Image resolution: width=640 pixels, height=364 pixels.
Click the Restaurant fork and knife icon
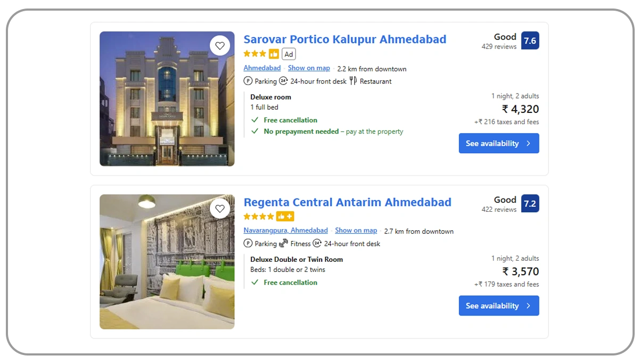click(x=352, y=81)
